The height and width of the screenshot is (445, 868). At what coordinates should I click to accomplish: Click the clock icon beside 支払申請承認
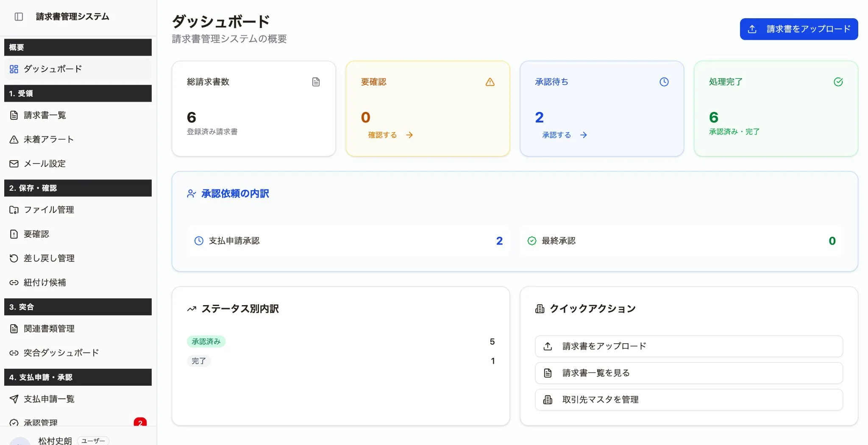click(x=199, y=241)
